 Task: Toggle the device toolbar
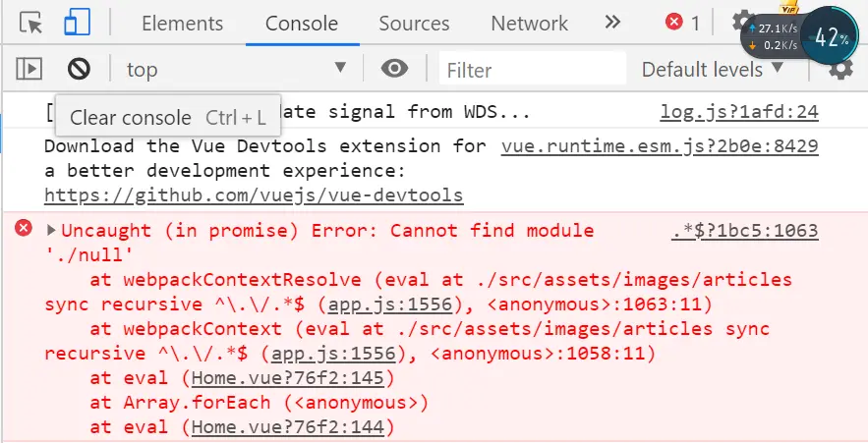(x=81, y=23)
